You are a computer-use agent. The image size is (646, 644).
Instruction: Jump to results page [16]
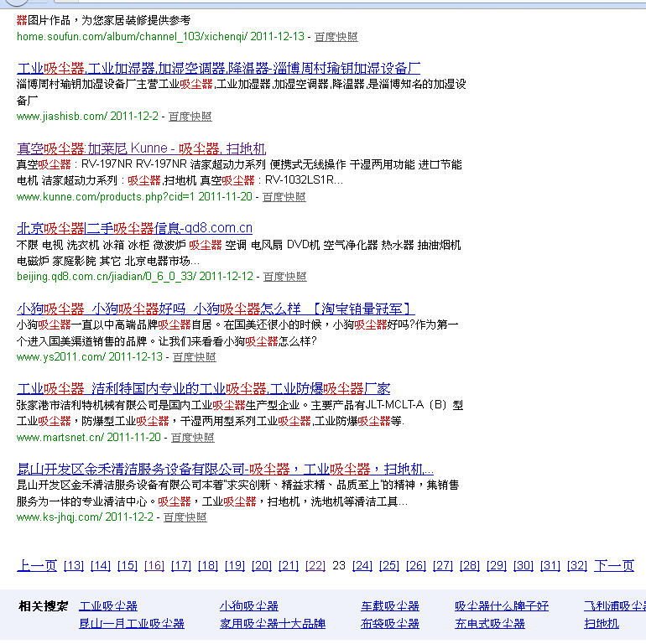[x=154, y=566]
